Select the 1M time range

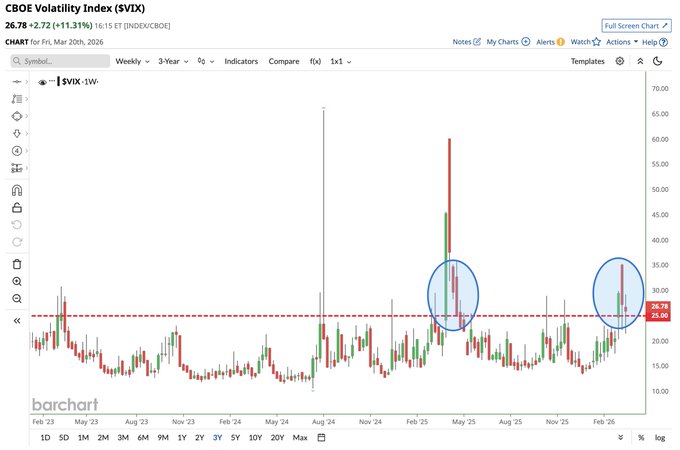83,437
